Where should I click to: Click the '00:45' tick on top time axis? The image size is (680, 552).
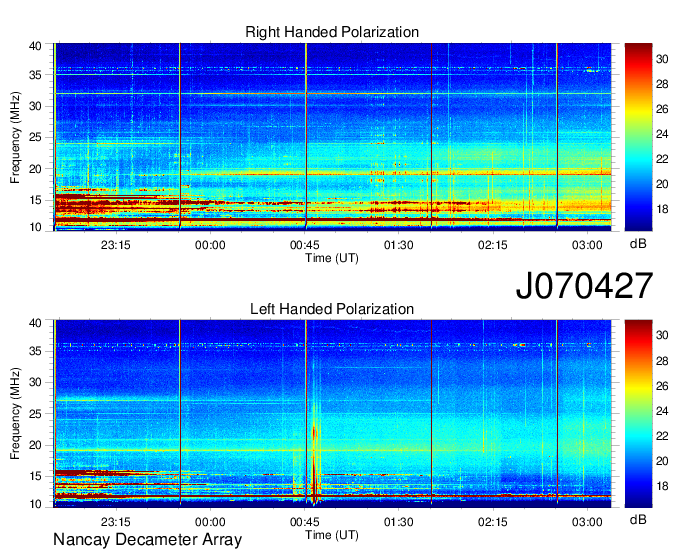point(304,245)
